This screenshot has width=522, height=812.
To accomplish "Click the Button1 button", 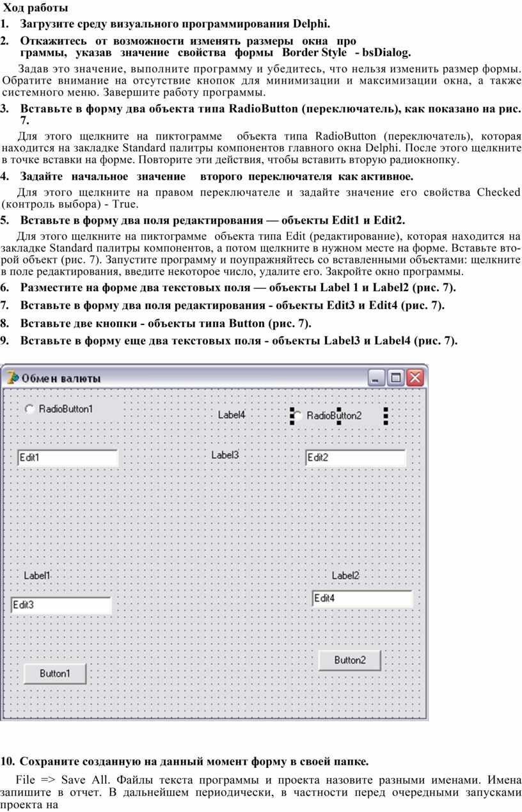I will pyautogui.click(x=55, y=674).
